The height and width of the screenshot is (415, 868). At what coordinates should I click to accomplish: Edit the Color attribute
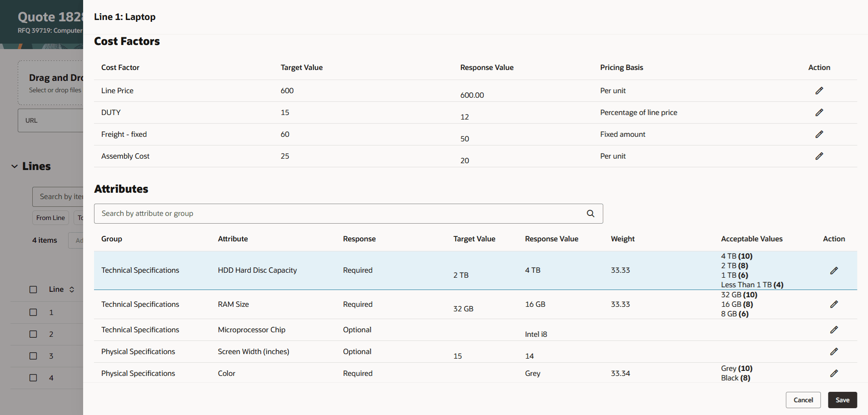tap(834, 373)
